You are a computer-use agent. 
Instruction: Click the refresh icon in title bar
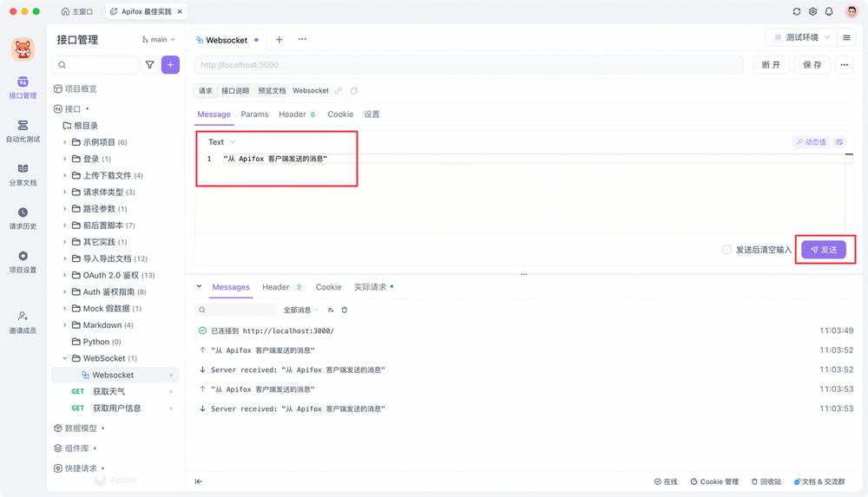click(x=797, y=12)
